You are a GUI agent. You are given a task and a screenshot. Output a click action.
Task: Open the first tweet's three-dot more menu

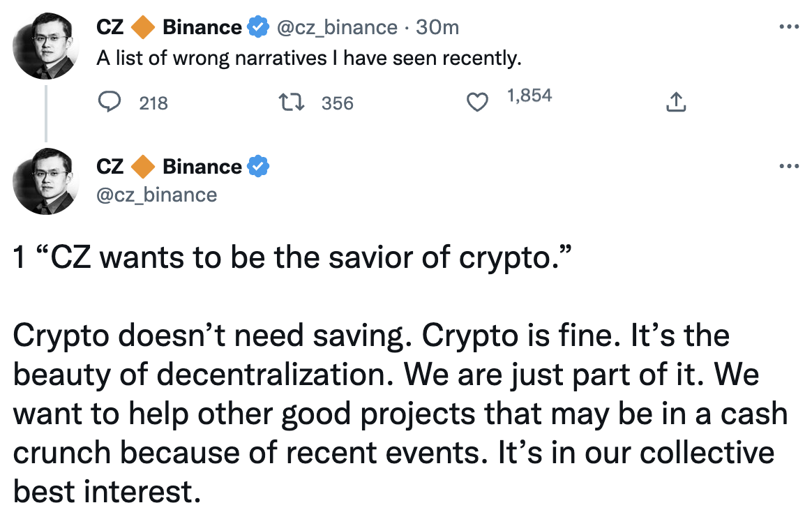click(789, 27)
